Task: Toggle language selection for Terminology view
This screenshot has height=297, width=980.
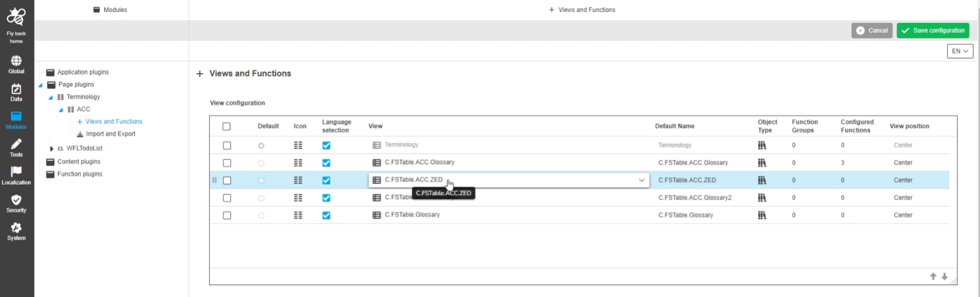Action: tap(326, 146)
